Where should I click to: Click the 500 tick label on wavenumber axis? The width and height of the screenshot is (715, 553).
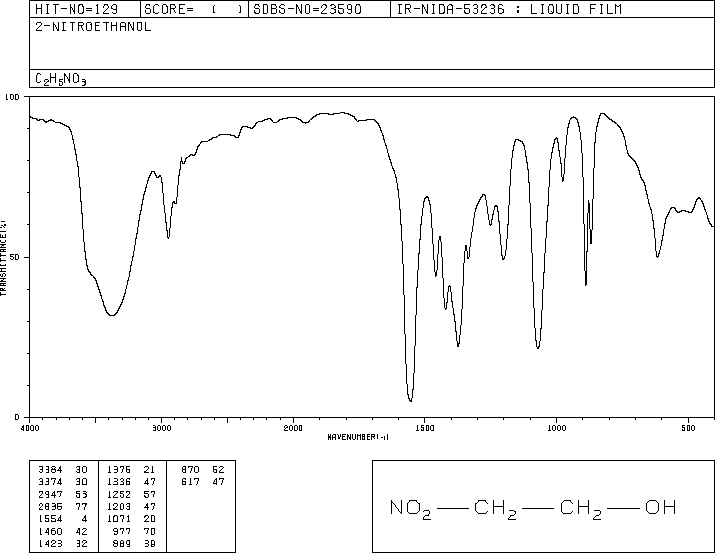[688, 428]
